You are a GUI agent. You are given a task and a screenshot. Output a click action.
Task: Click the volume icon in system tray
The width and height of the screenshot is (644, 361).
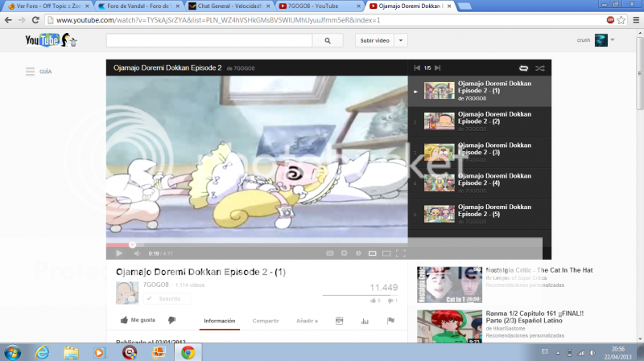pos(592,352)
